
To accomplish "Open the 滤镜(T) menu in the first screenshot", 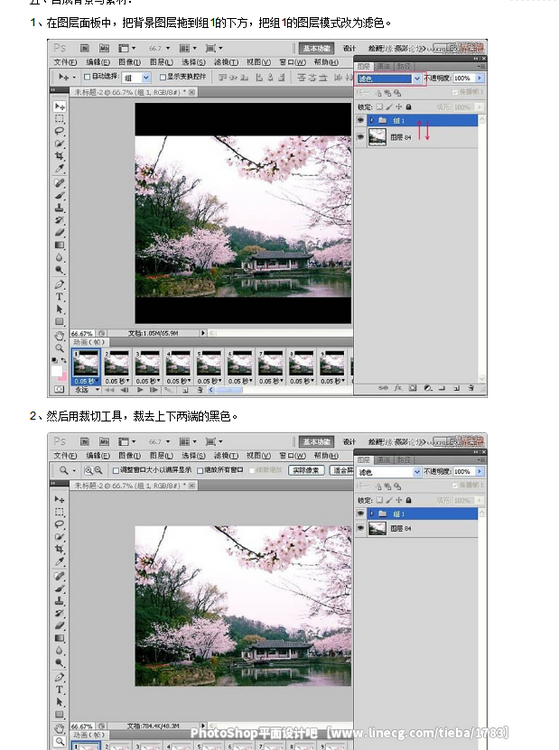I will [226, 62].
